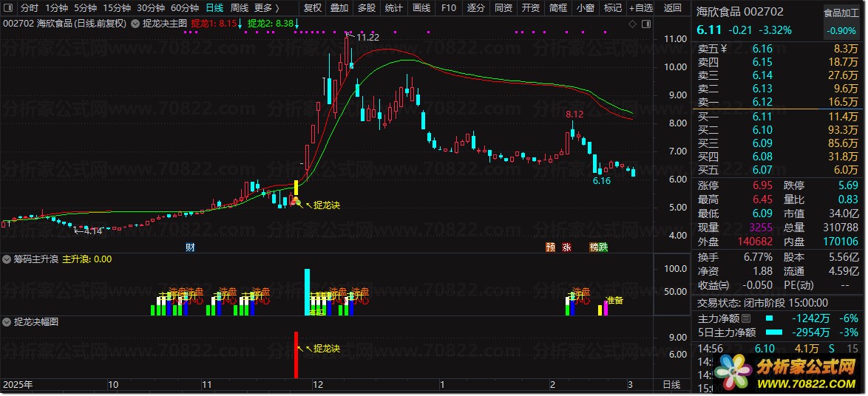Click the 主力净额 cyan bar
The image size is (868, 396).
click(770, 318)
